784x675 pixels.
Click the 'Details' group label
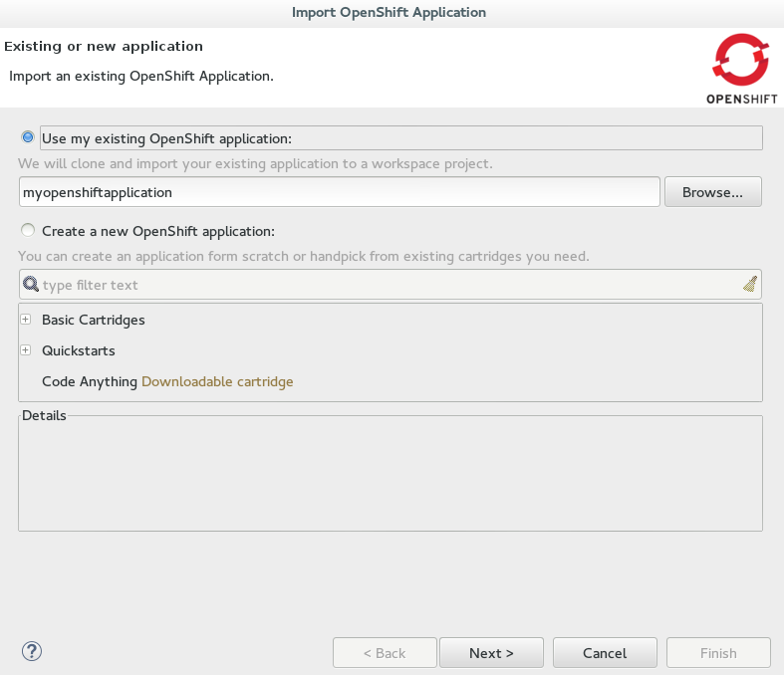coord(44,415)
